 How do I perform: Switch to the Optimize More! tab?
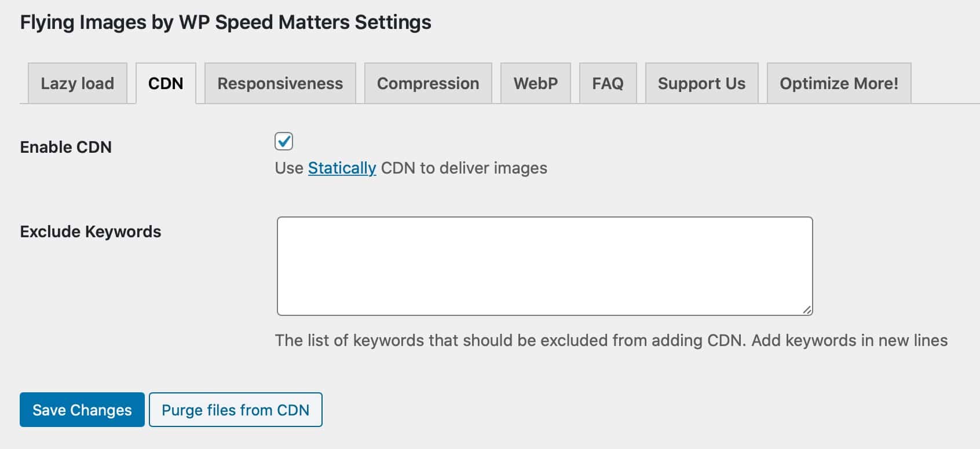tap(839, 83)
